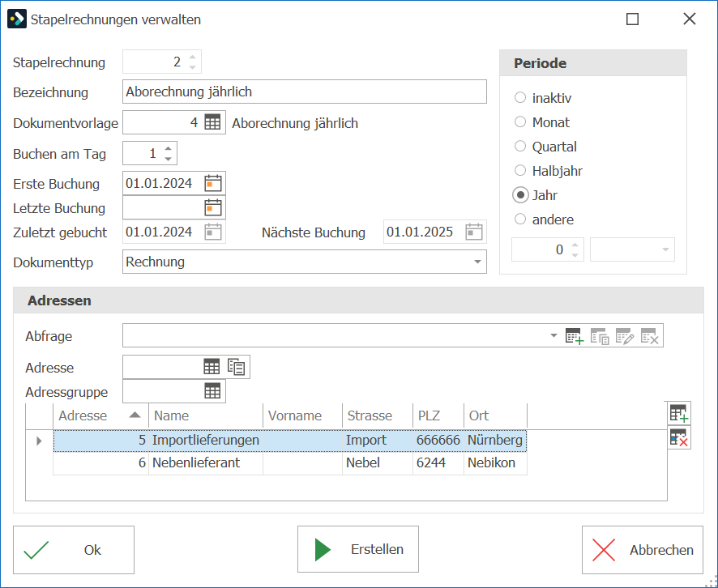This screenshot has height=588, width=718.
Task: Expand the Dokumenttyp dropdown
Action: coord(477,262)
